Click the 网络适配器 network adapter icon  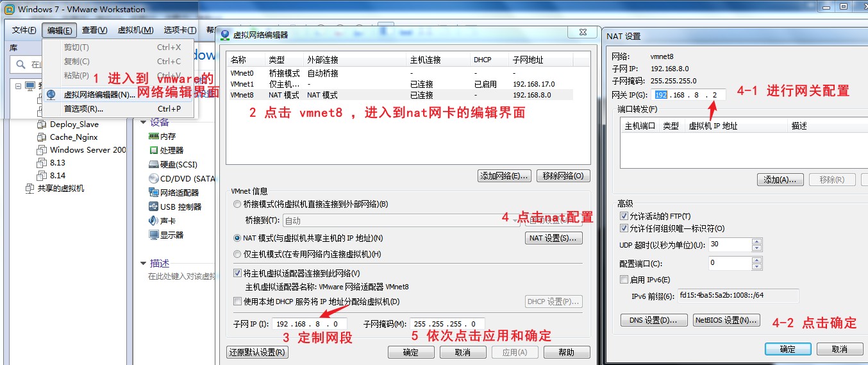tap(154, 192)
